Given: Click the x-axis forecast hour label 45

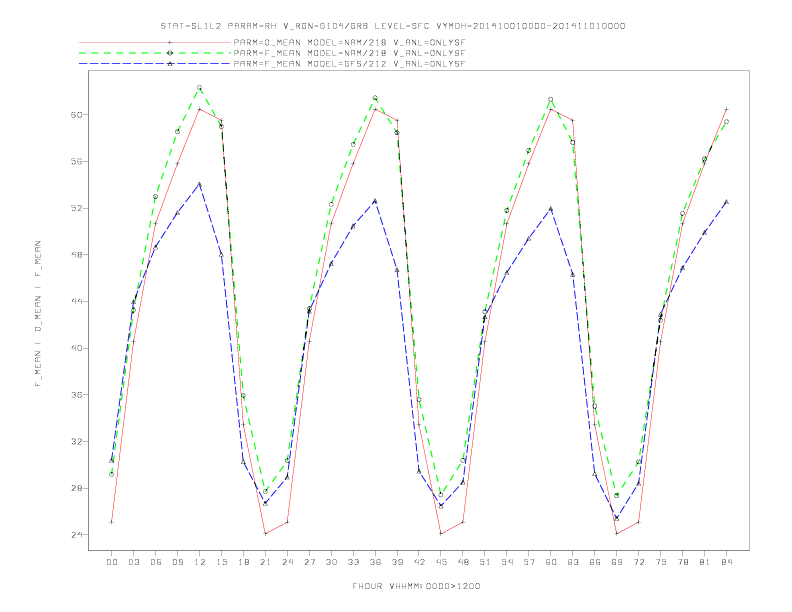Looking at the screenshot, I should click(441, 562).
